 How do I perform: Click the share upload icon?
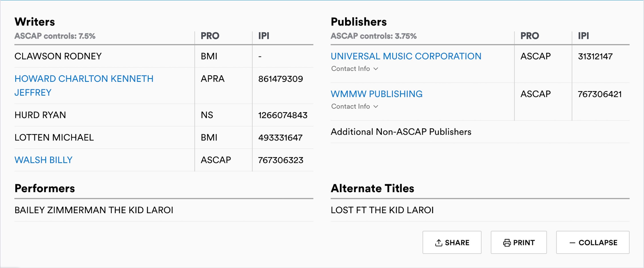[439, 242]
